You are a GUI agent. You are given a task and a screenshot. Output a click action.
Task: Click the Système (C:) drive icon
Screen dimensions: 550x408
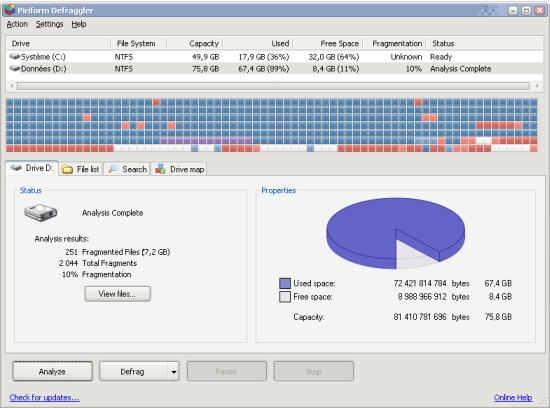(14, 56)
